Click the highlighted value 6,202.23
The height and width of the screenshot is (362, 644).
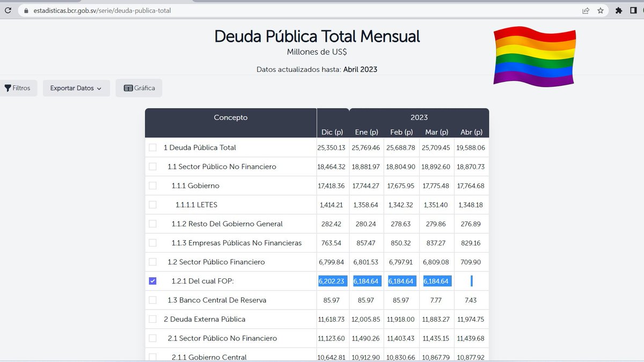tap(332, 281)
